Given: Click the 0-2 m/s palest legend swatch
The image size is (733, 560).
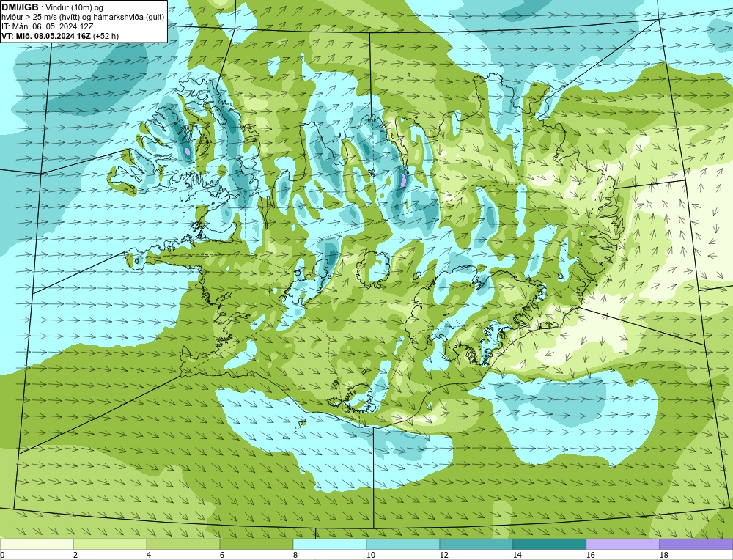Looking at the screenshot, I should point(37,544).
